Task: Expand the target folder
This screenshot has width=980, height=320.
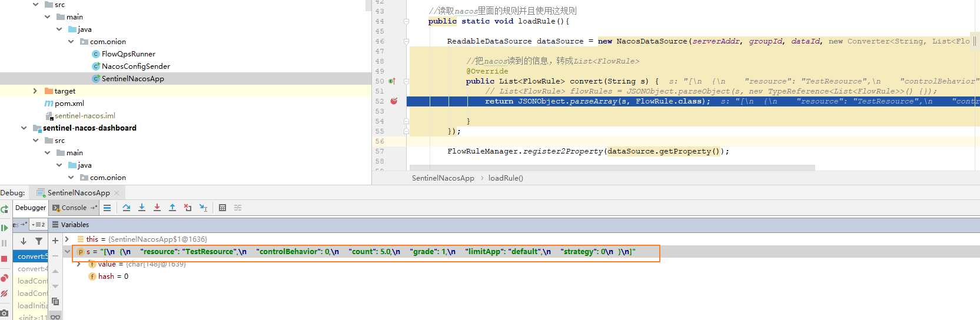Action: pos(35,91)
